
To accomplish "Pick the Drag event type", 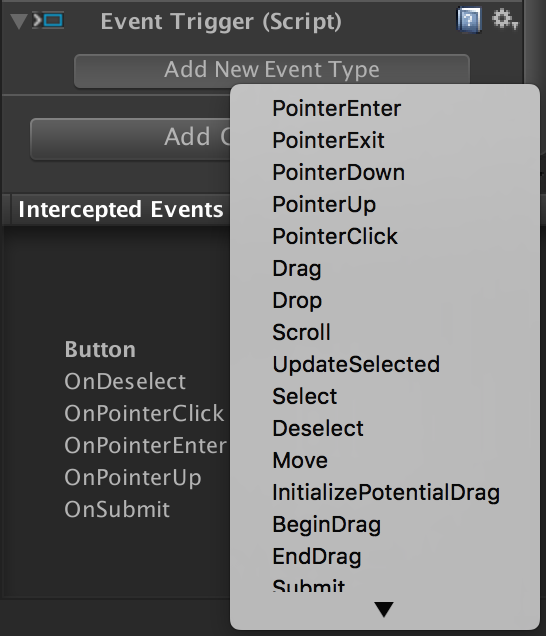I will [x=385, y=269].
